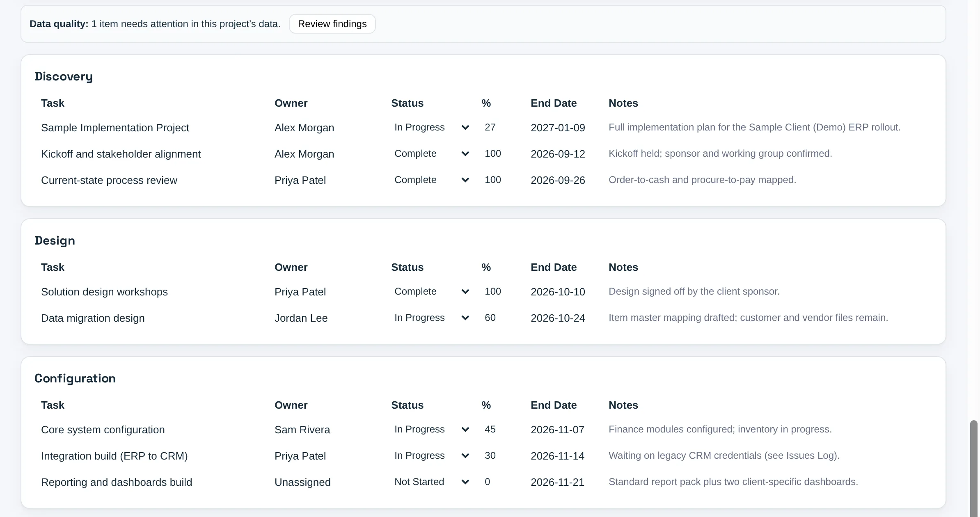Select Current-state process review task
This screenshot has width=980, height=517.
(x=109, y=180)
